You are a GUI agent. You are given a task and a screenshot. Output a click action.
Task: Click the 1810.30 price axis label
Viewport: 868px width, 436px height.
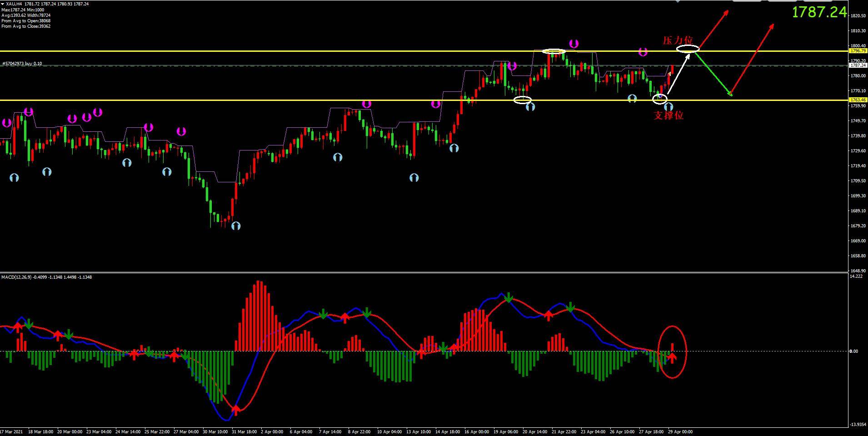(858, 31)
